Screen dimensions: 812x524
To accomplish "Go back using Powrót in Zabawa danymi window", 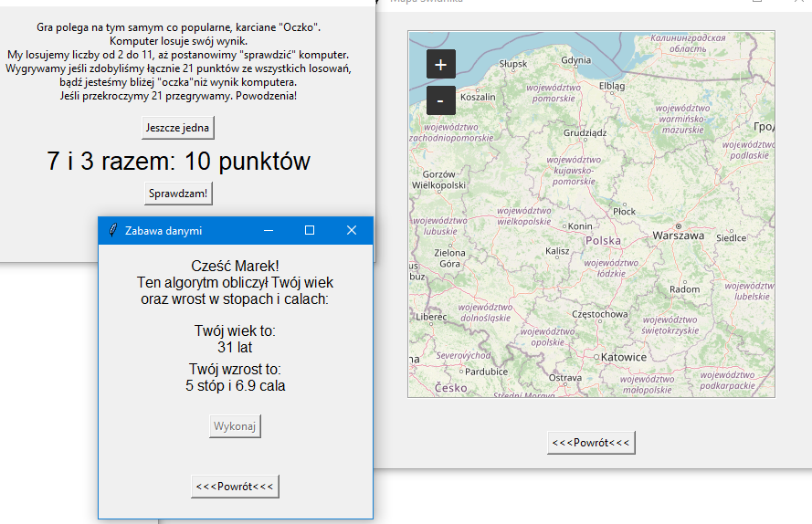I will (x=235, y=487).
